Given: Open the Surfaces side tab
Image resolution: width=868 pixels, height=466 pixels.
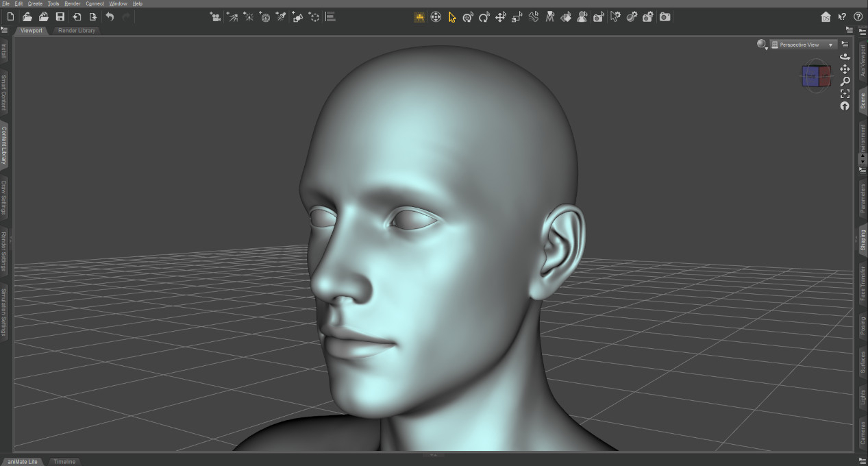Looking at the screenshot, I should (x=863, y=361).
